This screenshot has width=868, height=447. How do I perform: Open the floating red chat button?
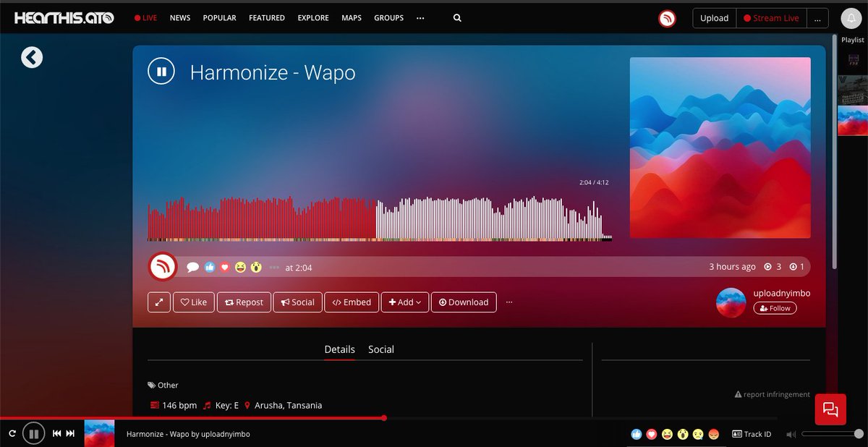[x=830, y=410]
